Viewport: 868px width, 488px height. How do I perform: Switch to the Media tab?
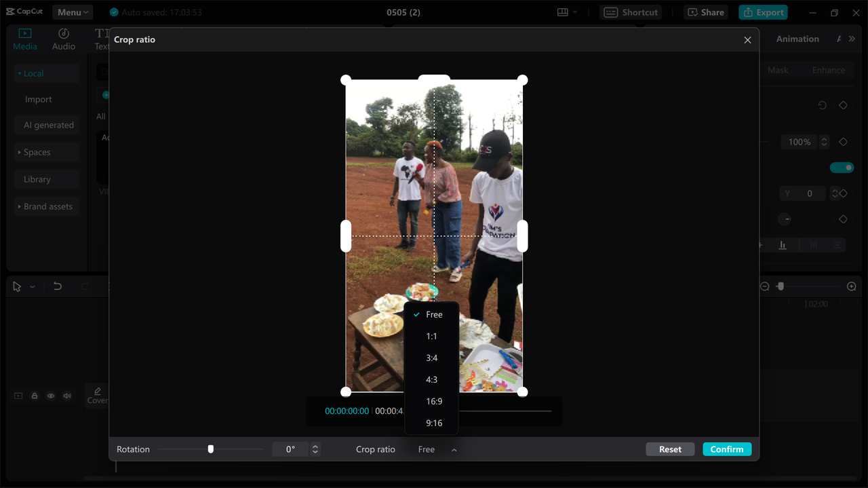click(x=25, y=39)
